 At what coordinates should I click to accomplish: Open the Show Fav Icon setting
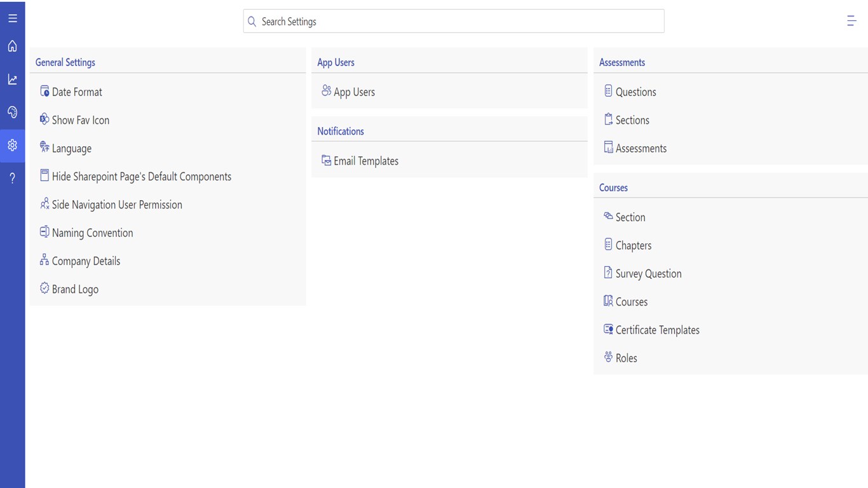coord(80,120)
